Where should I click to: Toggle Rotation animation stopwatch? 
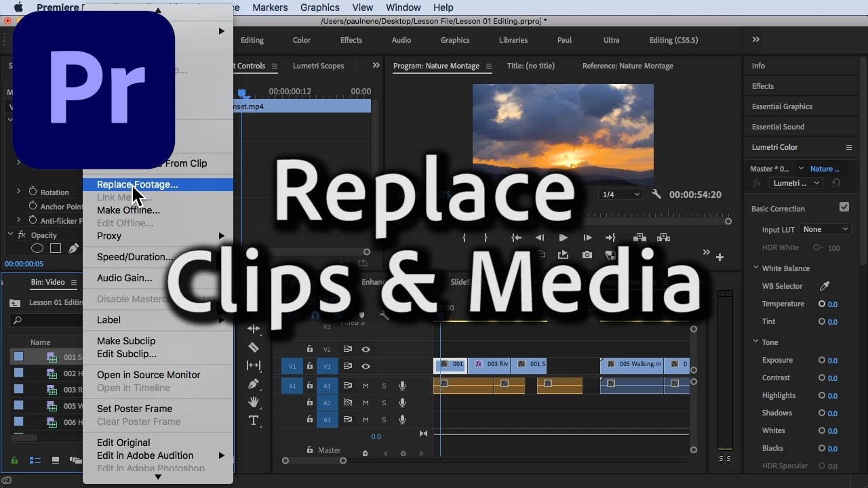pyautogui.click(x=32, y=192)
